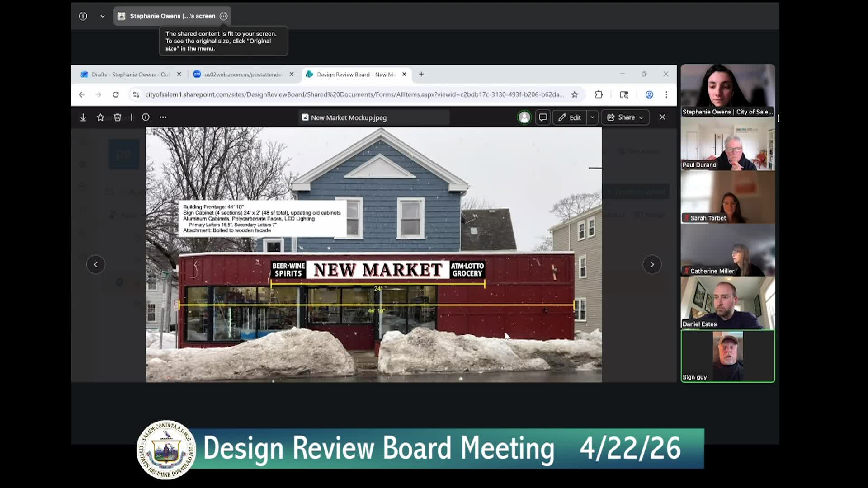The image size is (868, 488).
Task: Open comments for the image
Action: click(542, 117)
